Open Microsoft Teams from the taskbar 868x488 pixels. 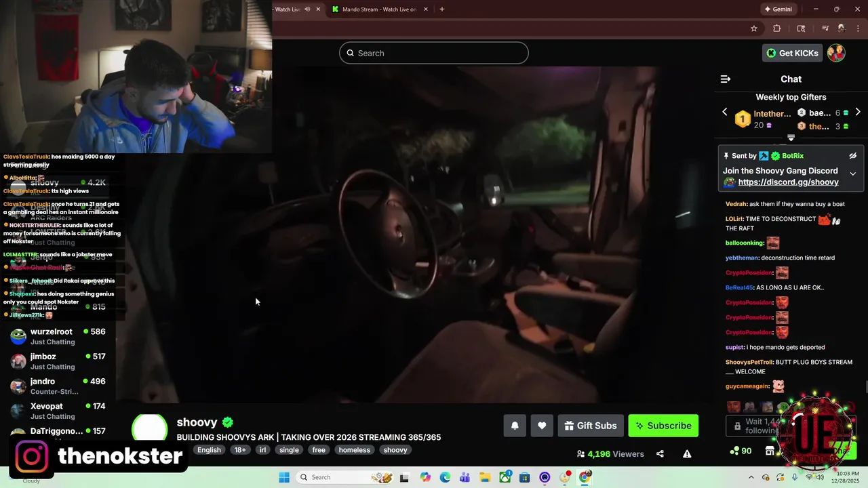click(465, 477)
